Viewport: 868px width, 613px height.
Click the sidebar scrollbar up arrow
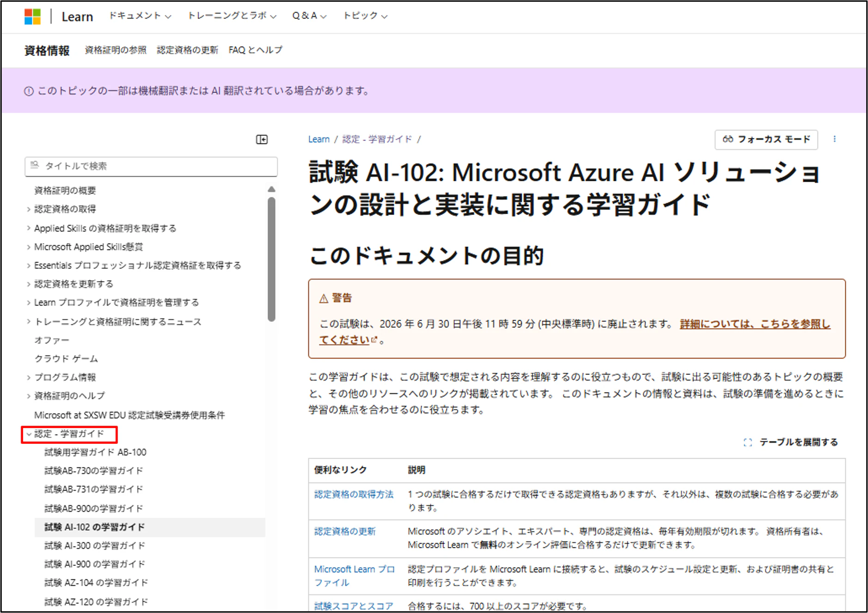271,189
